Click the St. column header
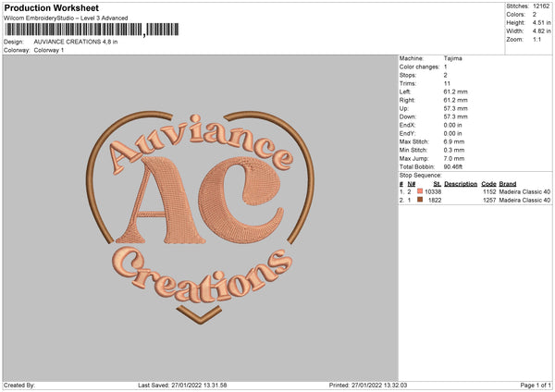Image resolution: width=555 pixels, height=392 pixels. (x=437, y=184)
